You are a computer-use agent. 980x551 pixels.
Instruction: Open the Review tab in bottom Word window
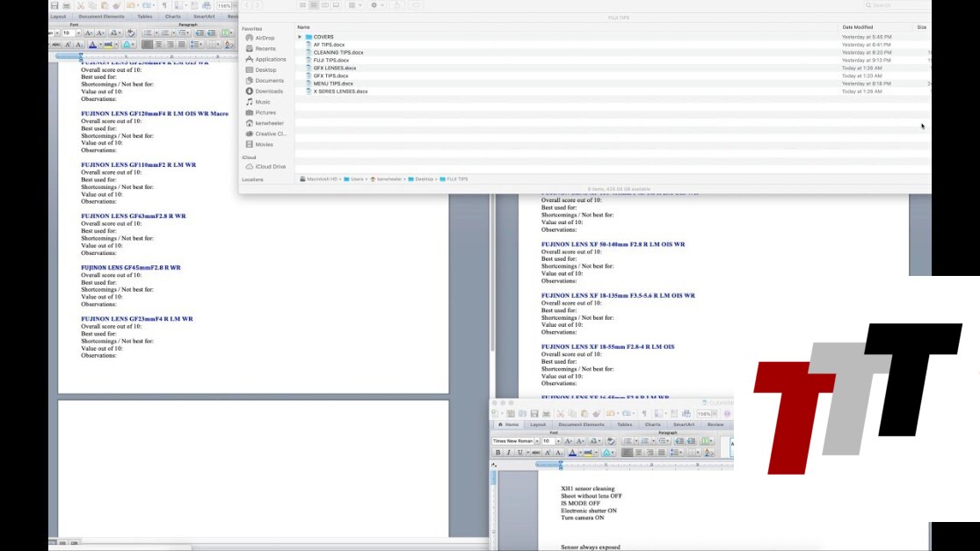[x=715, y=424]
